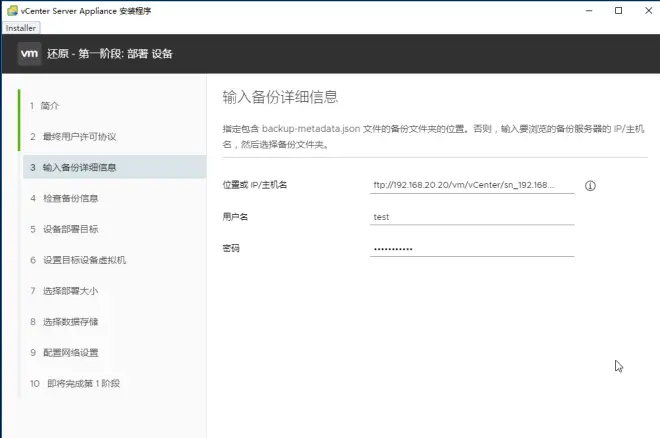The height and width of the screenshot is (438, 660).
Task: Click the backup-metadata.json description text
Action: (433, 136)
